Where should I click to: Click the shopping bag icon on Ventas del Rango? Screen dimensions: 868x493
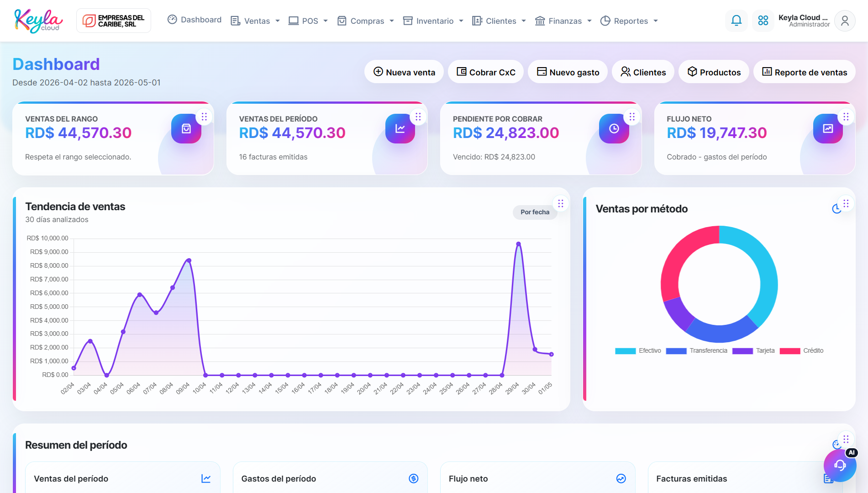pyautogui.click(x=186, y=128)
